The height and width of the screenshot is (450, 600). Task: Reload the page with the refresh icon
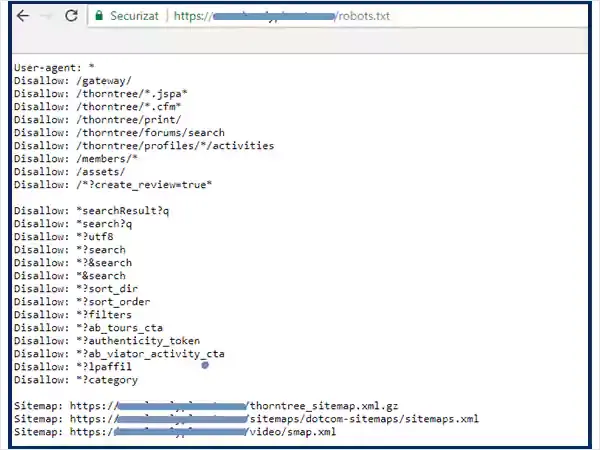pyautogui.click(x=71, y=16)
